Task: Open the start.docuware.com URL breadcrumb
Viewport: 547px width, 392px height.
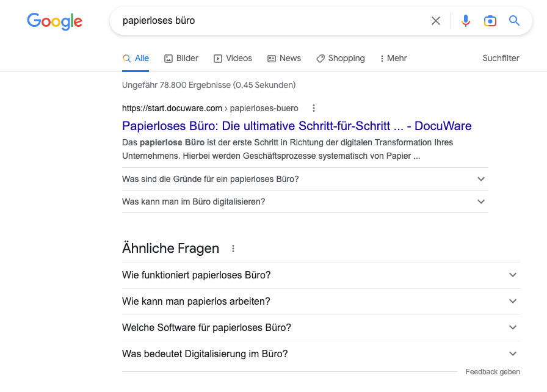Action: click(210, 108)
